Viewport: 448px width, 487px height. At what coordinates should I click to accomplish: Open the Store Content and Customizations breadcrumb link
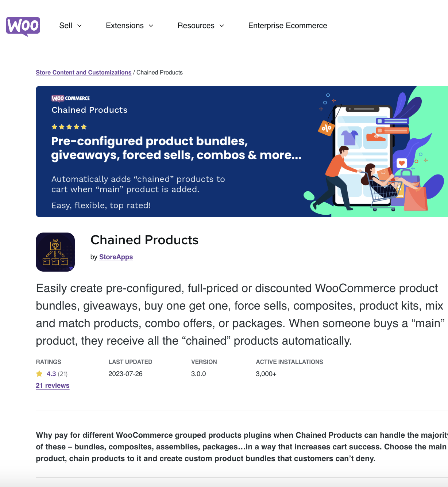click(83, 72)
